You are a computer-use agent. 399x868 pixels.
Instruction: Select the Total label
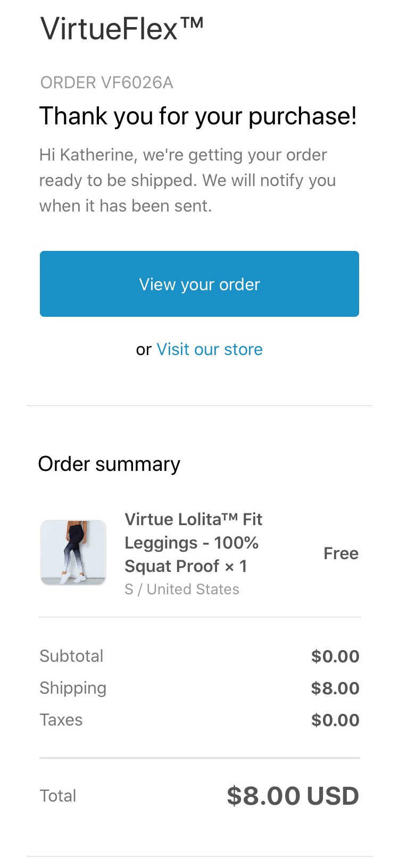[x=58, y=796]
